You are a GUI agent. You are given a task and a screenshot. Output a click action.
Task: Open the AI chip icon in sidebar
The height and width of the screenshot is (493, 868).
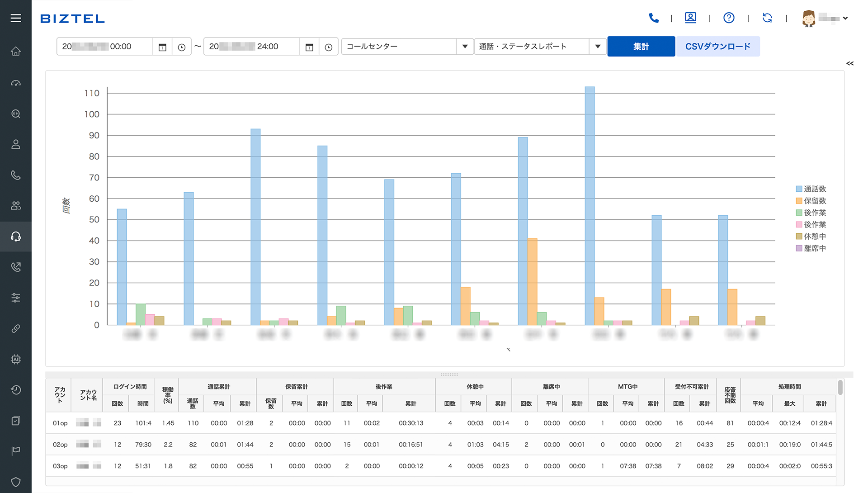16,359
